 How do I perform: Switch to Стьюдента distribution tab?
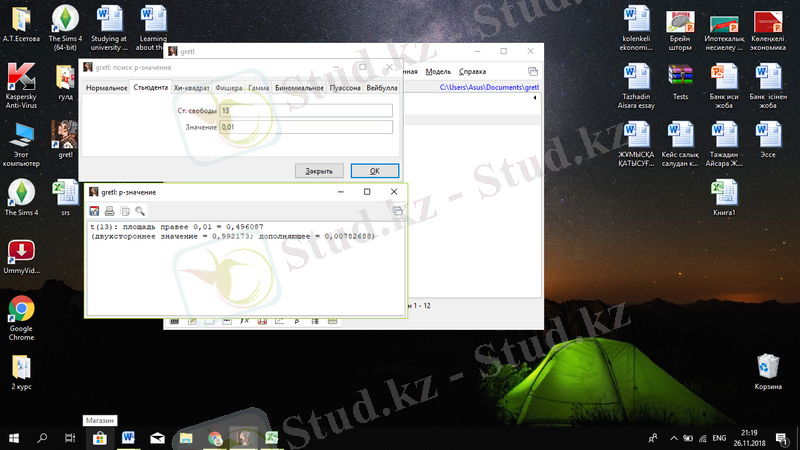click(x=151, y=87)
